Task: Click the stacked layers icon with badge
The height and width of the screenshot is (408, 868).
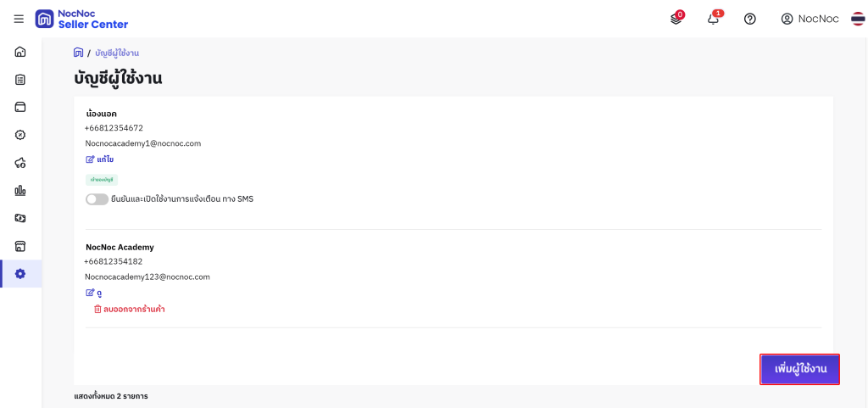Action: click(x=676, y=19)
